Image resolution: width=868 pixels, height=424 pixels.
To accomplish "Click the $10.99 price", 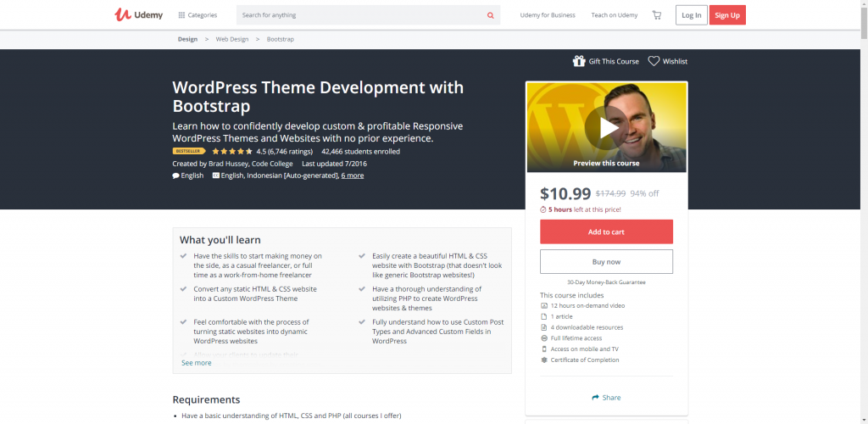I will [x=565, y=193].
